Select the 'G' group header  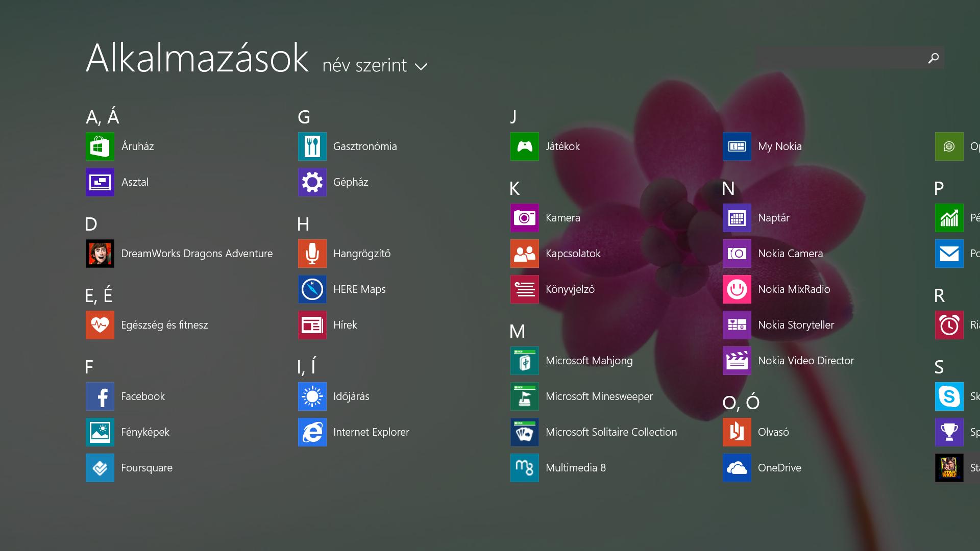(x=304, y=117)
